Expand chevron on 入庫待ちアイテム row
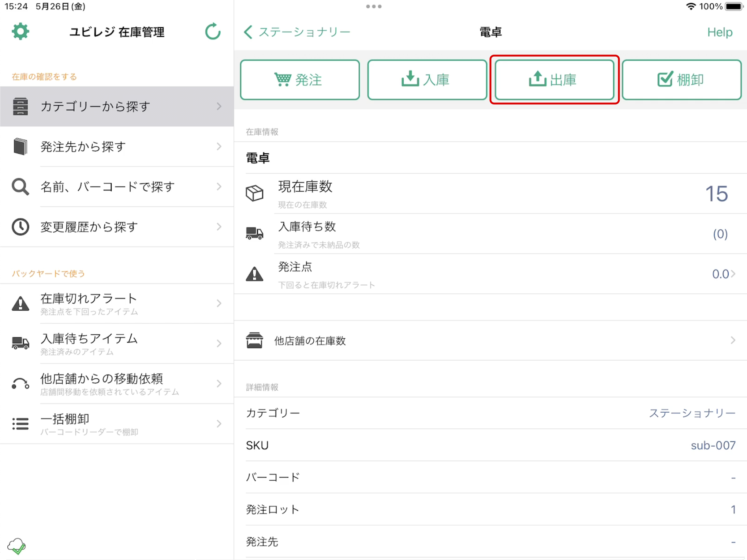 [x=219, y=343]
